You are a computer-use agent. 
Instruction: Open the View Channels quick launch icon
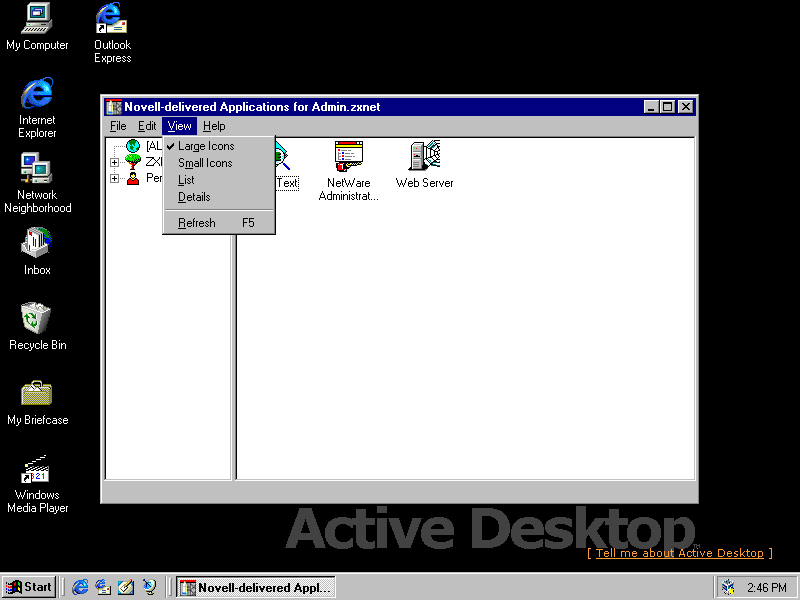click(x=149, y=587)
